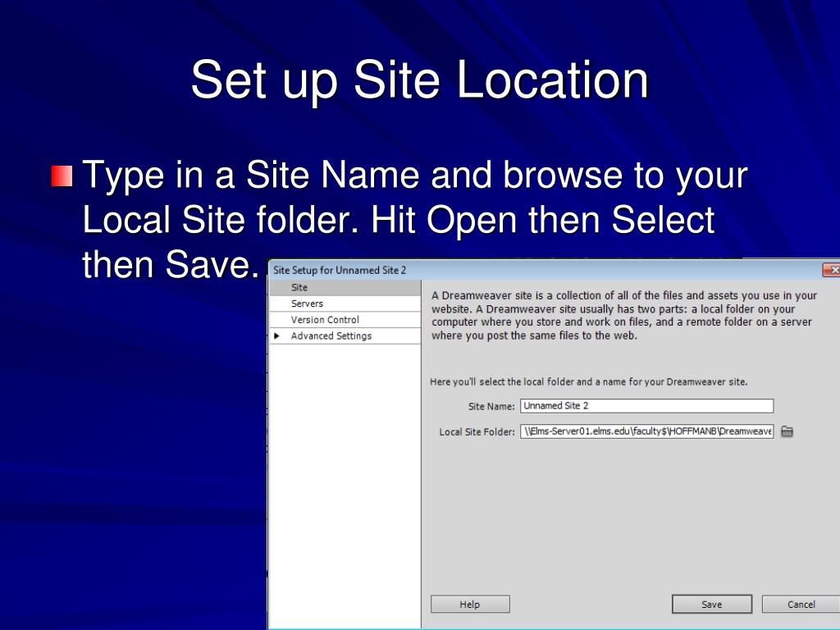Screen dimensions: 840x630
Task: Click the Cancel button
Action: [x=801, y=605]
